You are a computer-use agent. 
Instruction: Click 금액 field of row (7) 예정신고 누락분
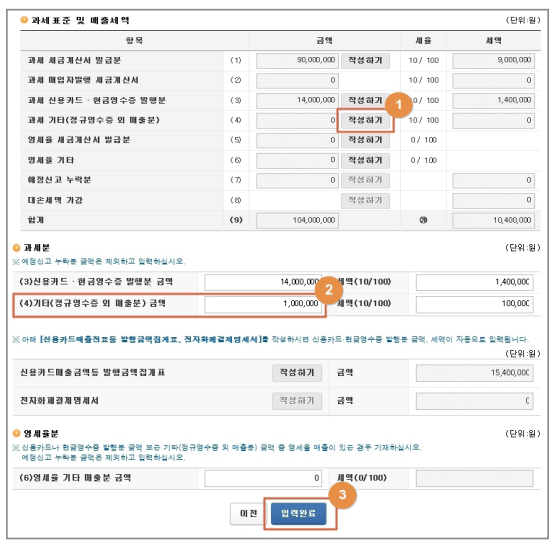[298, 180]
